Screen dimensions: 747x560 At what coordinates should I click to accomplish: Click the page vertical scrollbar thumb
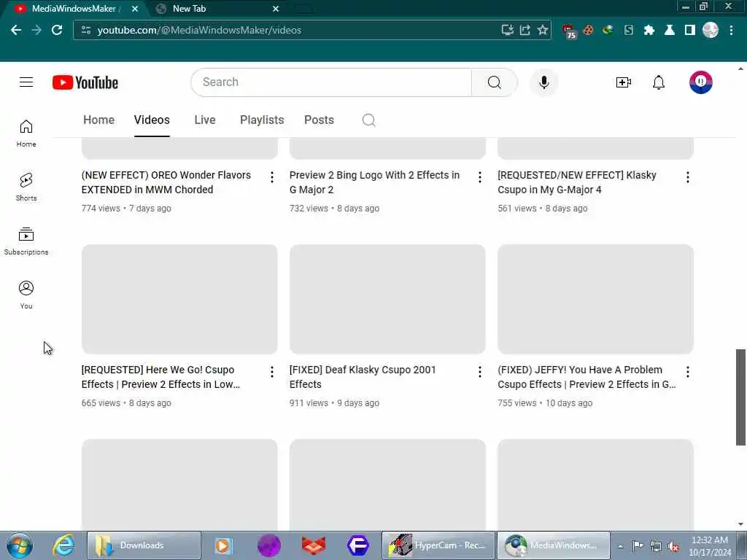(x=740, y=397)
